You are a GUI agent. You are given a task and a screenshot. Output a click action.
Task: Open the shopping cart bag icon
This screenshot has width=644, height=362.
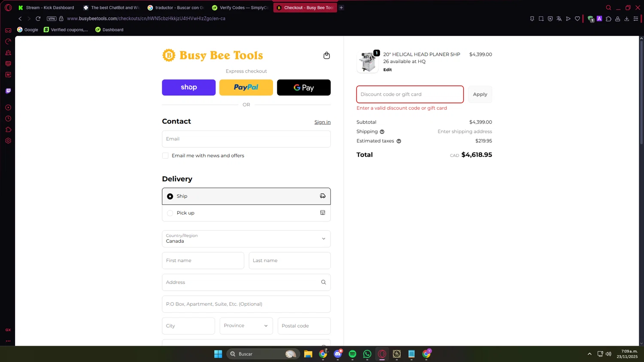[327, 55]
